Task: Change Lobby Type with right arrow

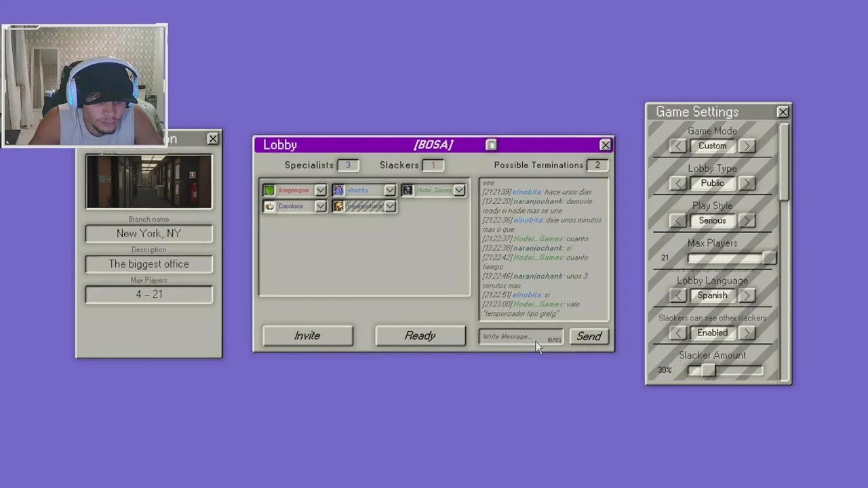Action: pyautogui.click(x=747, y=183)
